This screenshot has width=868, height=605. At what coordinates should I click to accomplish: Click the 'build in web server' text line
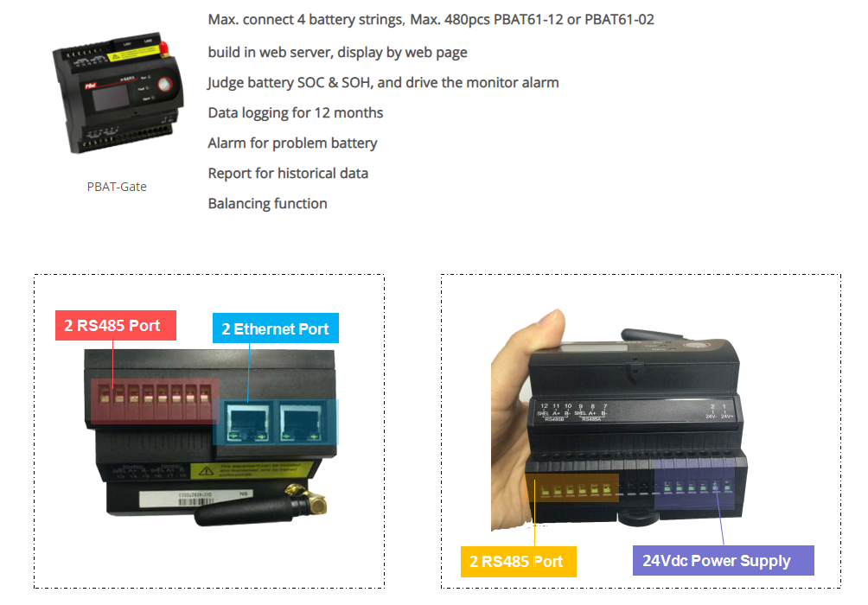click(x=338, y=53)
